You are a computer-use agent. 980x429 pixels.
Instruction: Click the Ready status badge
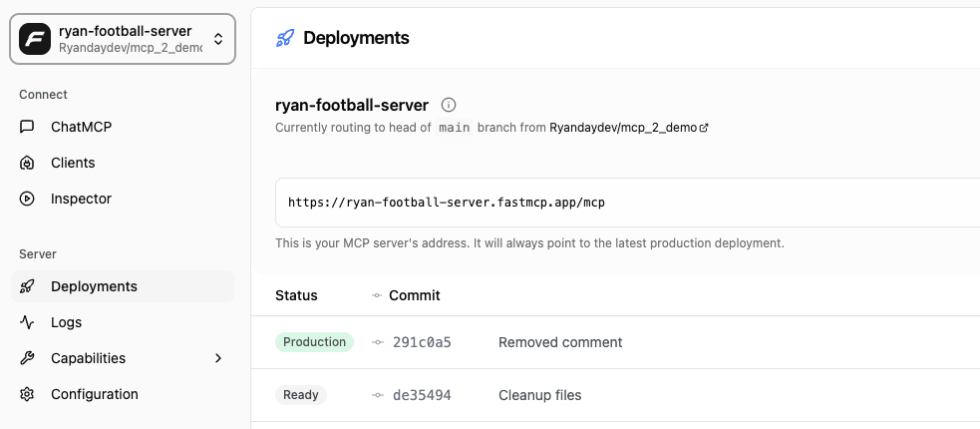[x=301, y=395]
